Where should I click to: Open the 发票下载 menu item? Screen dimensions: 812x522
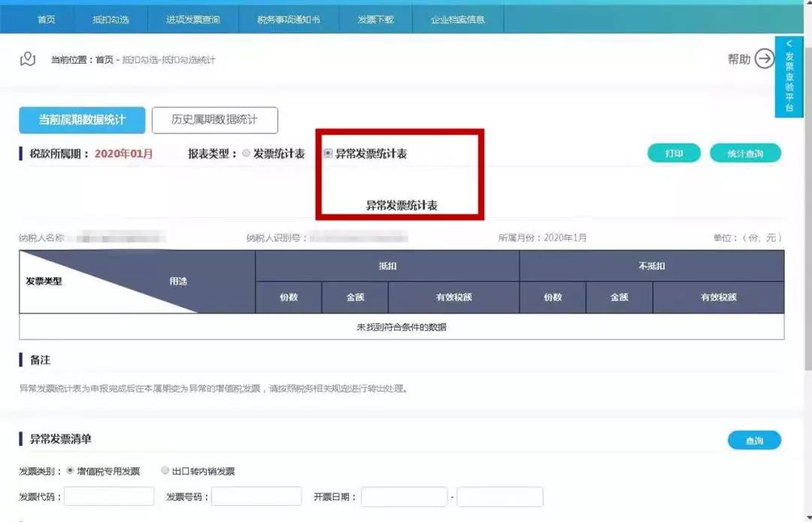point(377,19)
